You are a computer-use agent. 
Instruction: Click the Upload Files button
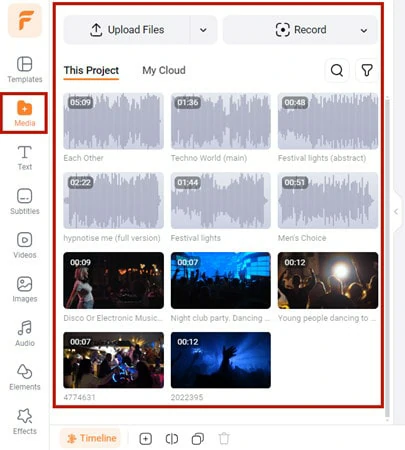coord(127,30)
